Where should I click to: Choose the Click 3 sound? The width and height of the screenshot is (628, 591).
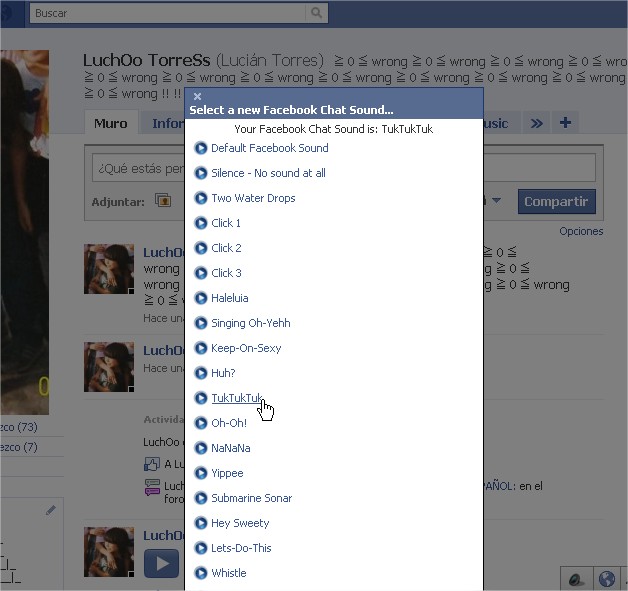point(226,273)
